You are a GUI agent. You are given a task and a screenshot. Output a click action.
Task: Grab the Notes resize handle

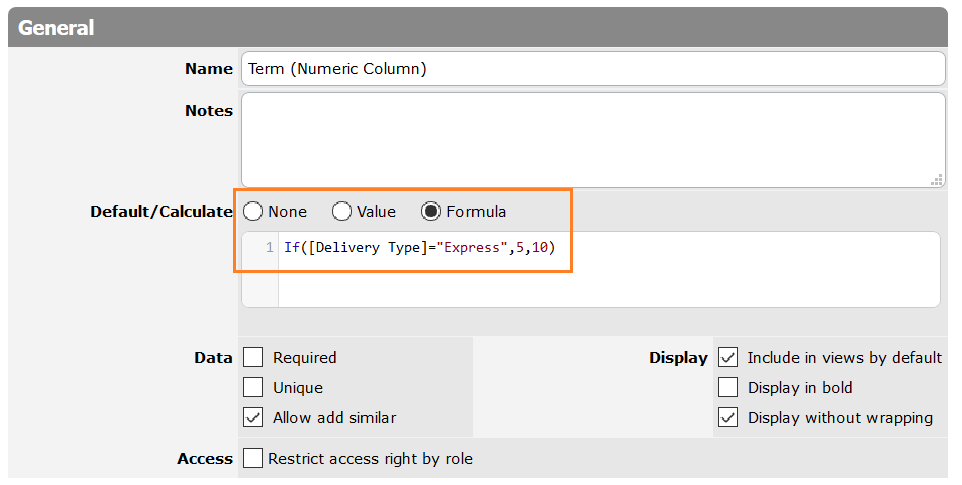937,180
